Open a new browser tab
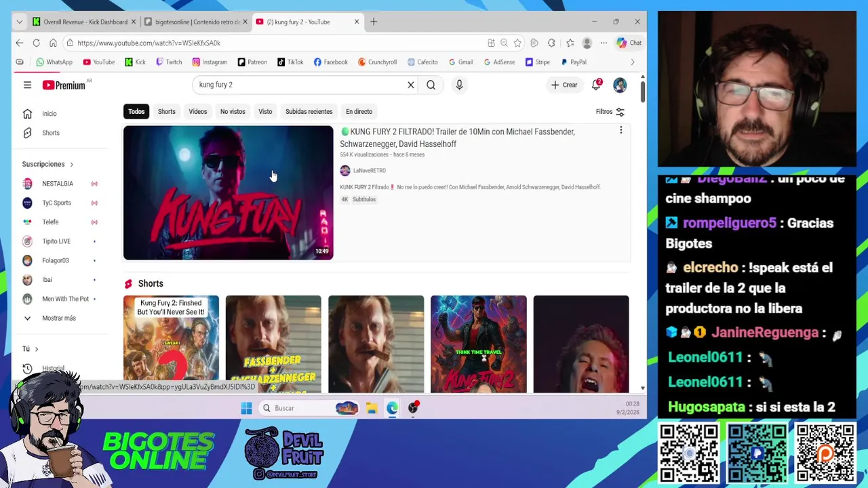Screen dimensions: 868x488 coord(373,22)
